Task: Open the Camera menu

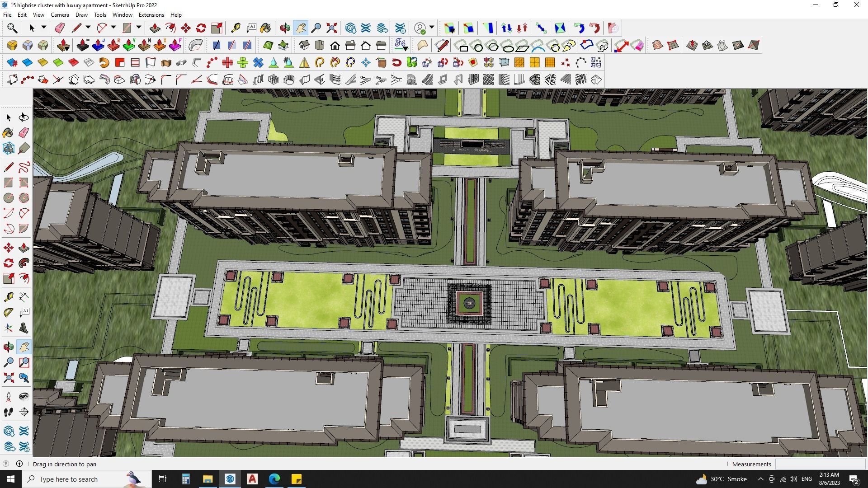Action: pos(60,15)
